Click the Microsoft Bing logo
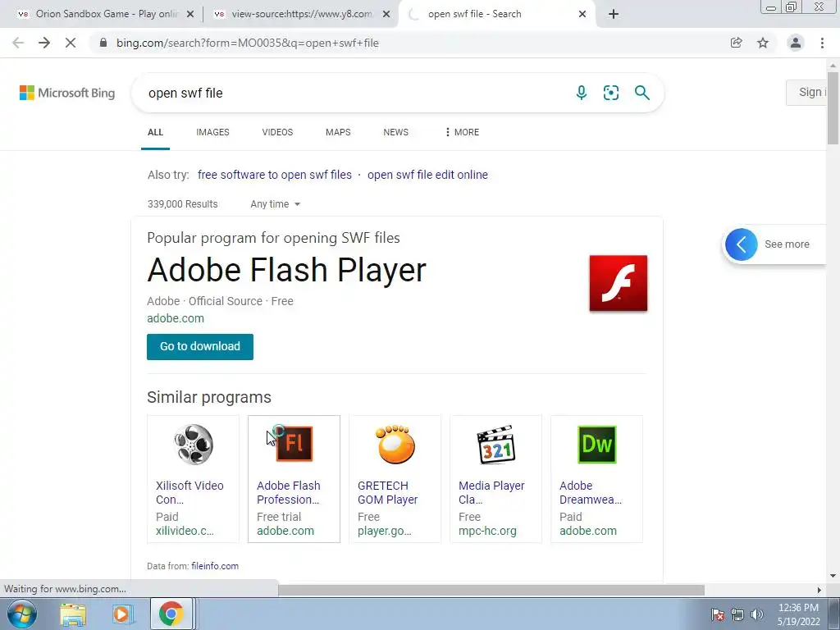 coord(67,93)
